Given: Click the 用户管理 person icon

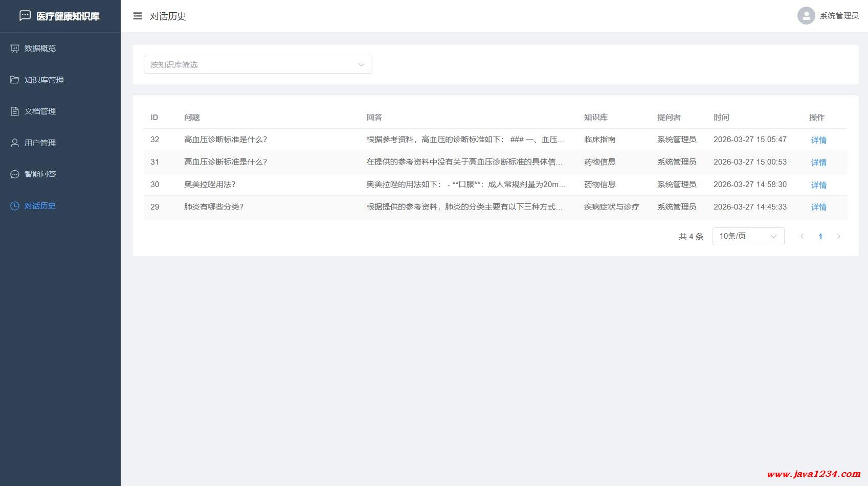Looking at the screenshot, I should click(15, 143).
